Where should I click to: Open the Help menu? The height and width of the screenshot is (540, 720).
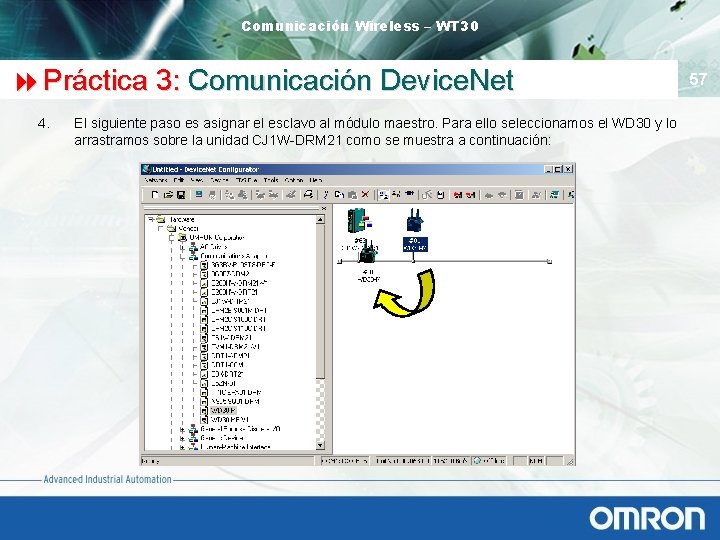click(316, 180)
